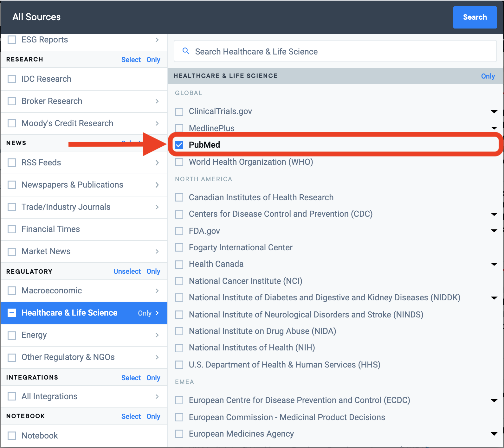This screenshot has width=504, height=448.
Task: Check the IDC Research checkbox
Action: (x=12, y=79)
